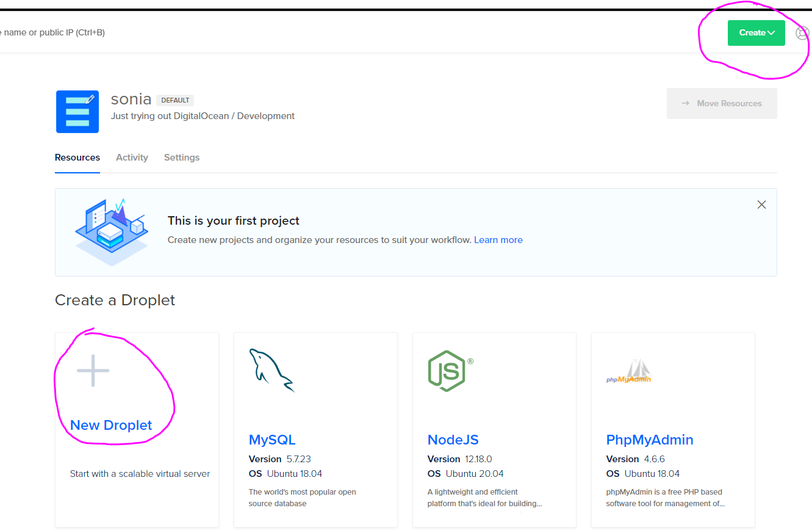Click 'This is your first project' heading

[x=234, y=221]
